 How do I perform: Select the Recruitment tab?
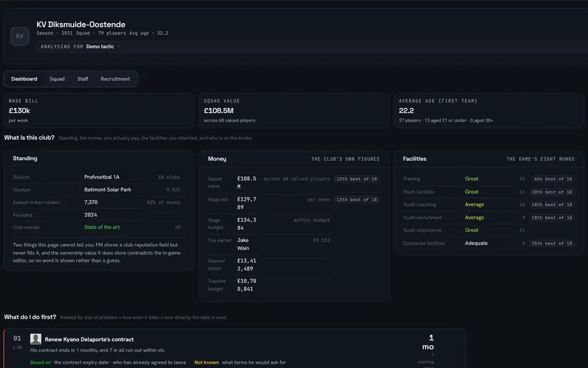pyautogui.click(x=115, y=79)
